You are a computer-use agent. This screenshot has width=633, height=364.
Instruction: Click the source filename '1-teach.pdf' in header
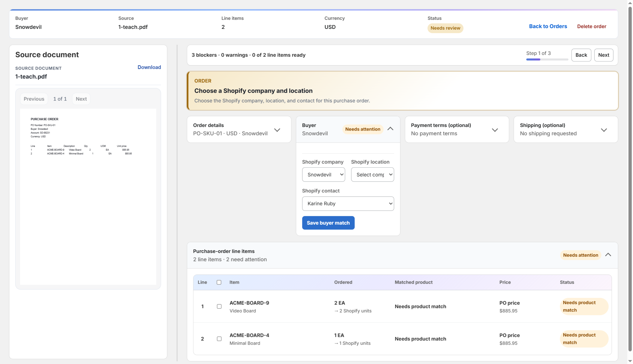[x=133, y=27]
